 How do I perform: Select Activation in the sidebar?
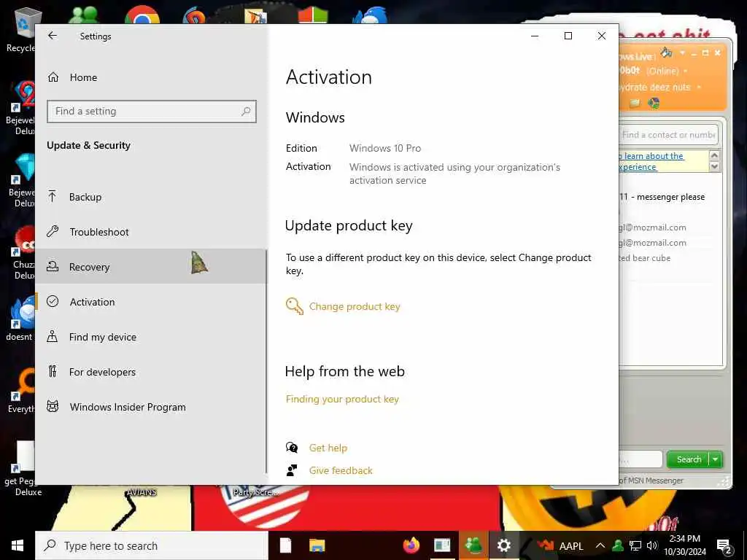pos(151,302)
